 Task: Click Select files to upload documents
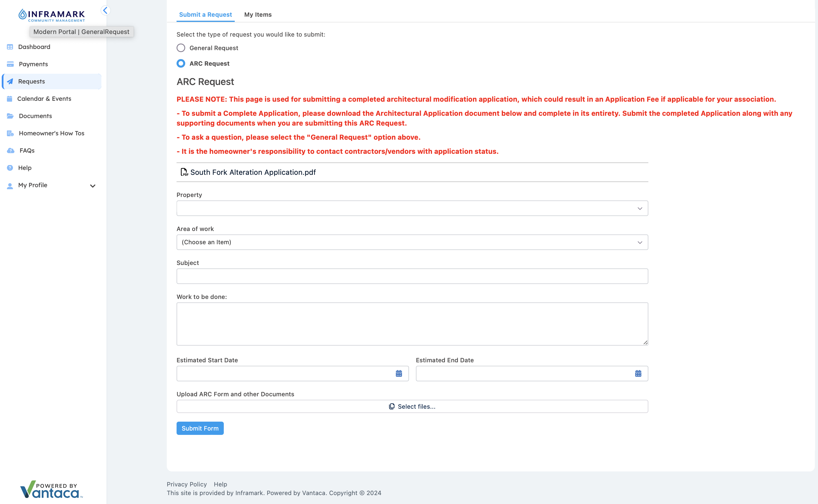(412, 407)
